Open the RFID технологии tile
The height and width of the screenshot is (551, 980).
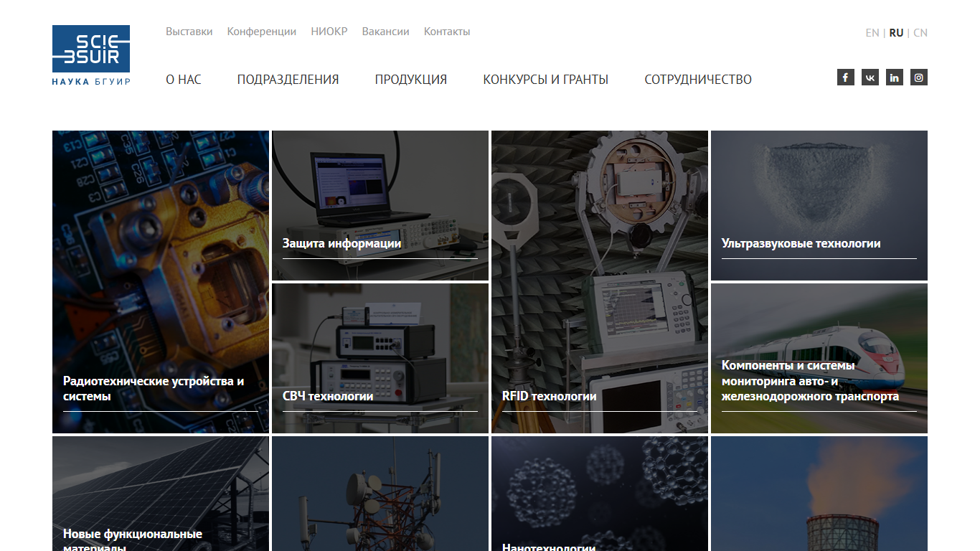tap(600, 282)
